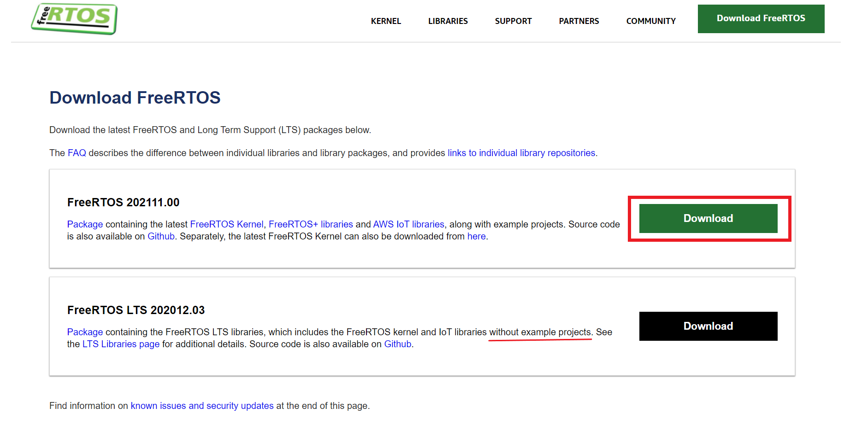Open the FAQ link
This screenshot has width=868, height=443.
tap(77, 153)
